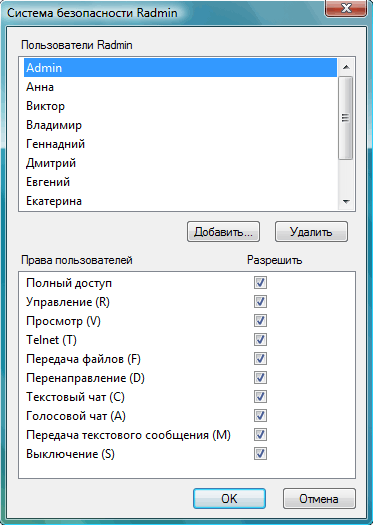Click the user list scrollbar thumb
This screenshot has width=373, height=525.
click(x=346, y=118)
